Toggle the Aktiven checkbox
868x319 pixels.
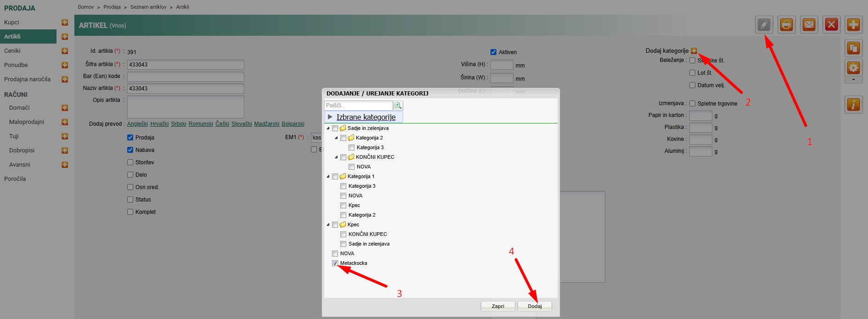(x=493, y=52)
